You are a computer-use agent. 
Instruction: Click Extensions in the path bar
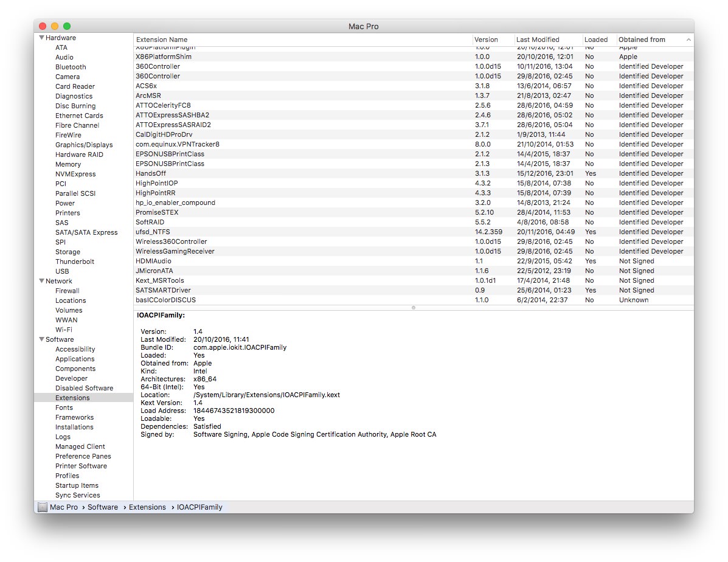[147, 507]
